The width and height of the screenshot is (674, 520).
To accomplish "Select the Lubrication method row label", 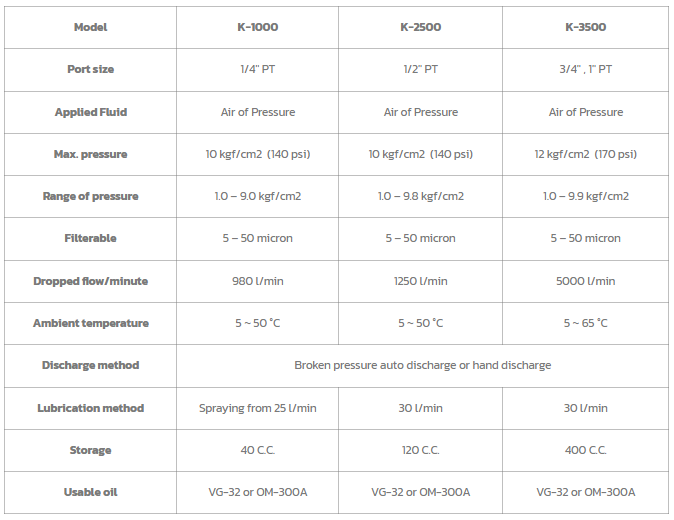I will click(90, 408).
